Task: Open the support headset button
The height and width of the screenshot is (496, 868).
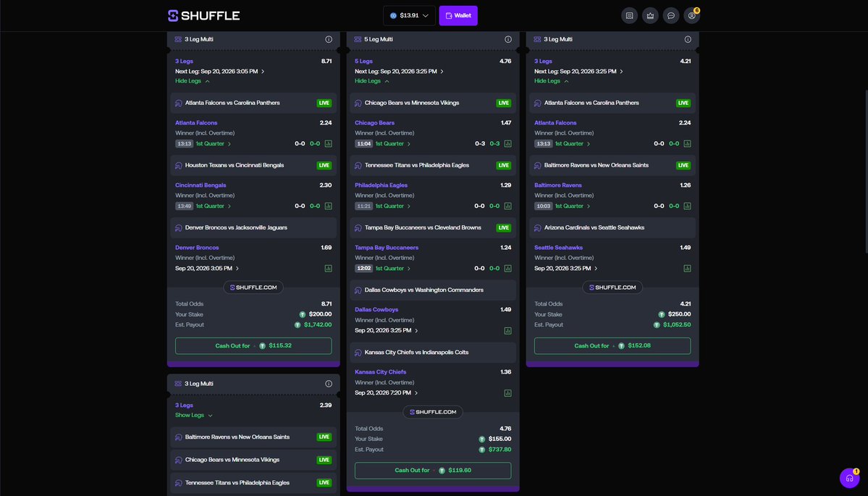Action: [849, 479]
